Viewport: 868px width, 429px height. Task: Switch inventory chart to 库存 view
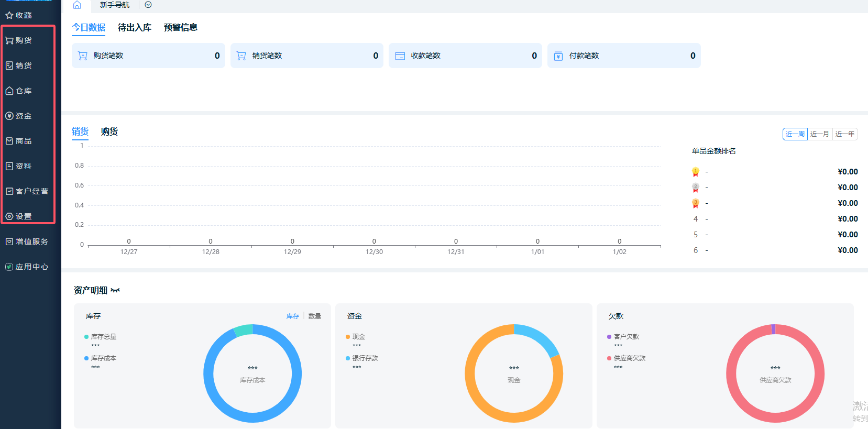point(293,316)
